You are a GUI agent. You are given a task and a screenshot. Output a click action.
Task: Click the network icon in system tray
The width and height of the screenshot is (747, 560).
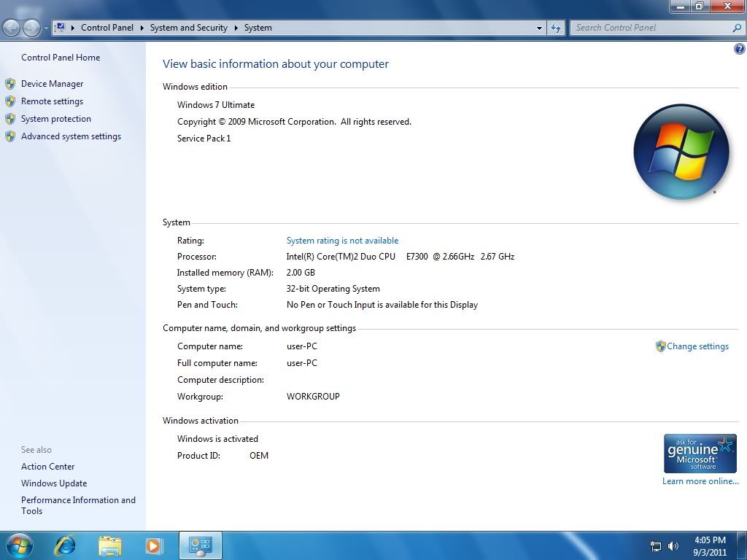pyautogui.click(x=656, y=546)
